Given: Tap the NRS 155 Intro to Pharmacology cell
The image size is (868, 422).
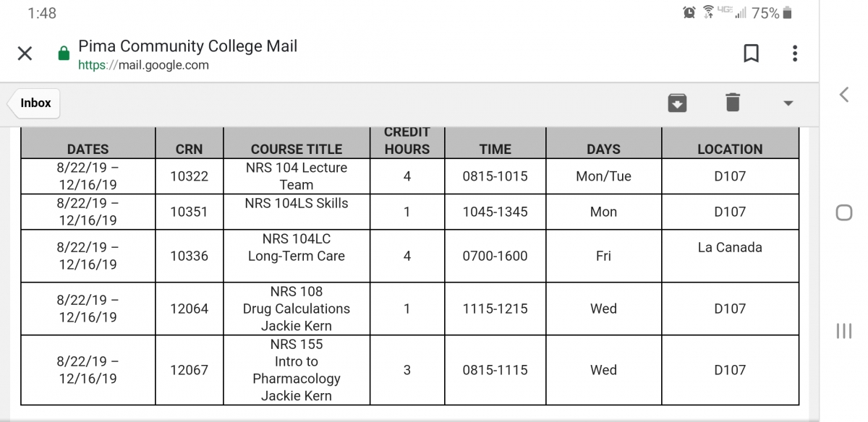Looking at the screenshot, I should point(297,370).
